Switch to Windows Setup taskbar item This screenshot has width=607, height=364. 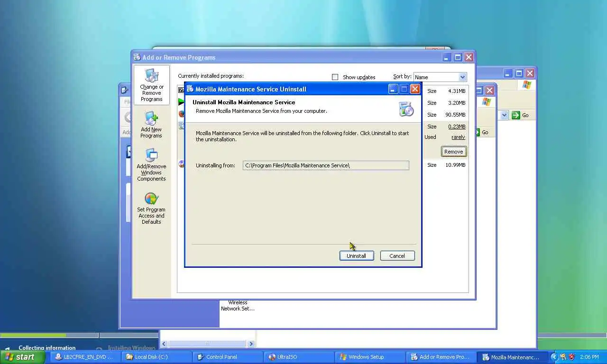(370, 357)
